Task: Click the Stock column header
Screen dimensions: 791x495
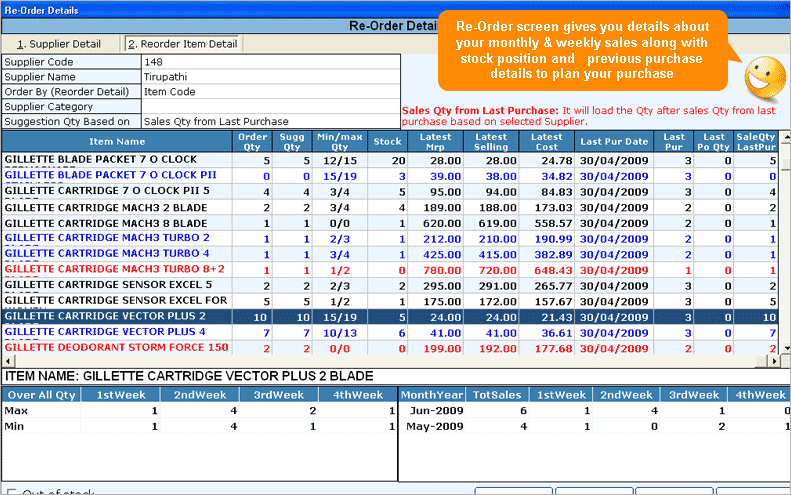Action: tap(387, 142)
